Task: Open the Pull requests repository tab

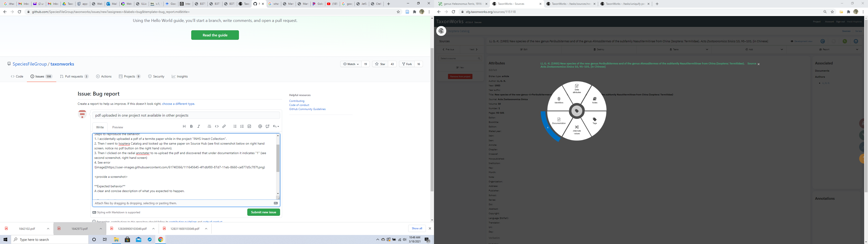Action: (x=74, y=77)
